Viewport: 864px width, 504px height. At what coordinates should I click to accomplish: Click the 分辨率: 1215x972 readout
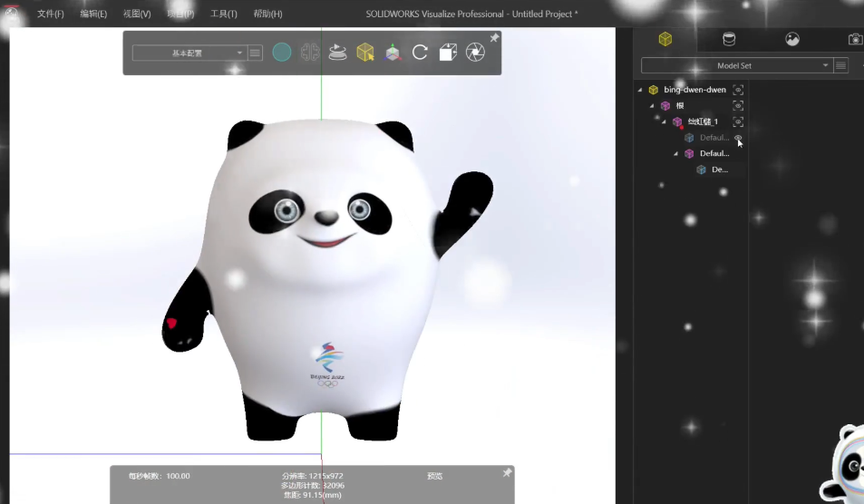313,476
